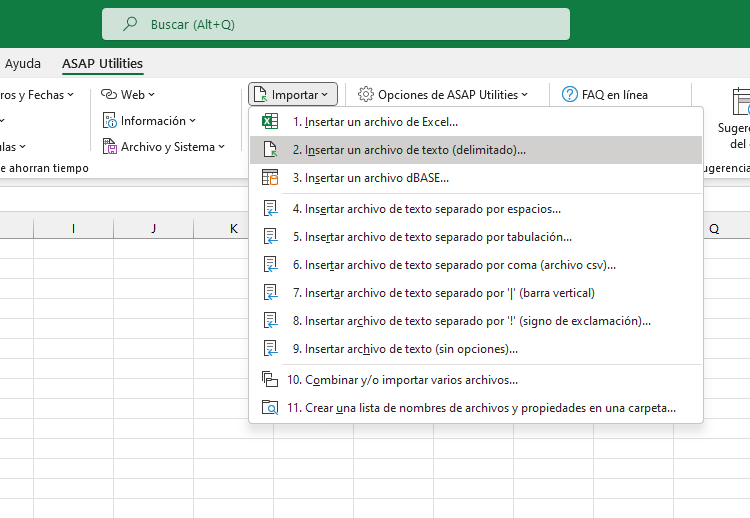Click the question mark FAQ icon
This screenshot has width=750, height=518.
[x=569, y=94]
